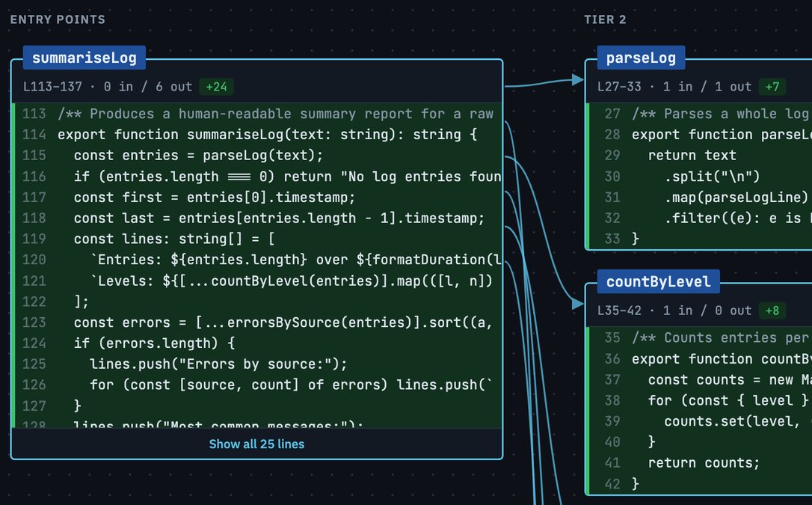Click the ENTRY POINTS column heading
The image size is (812, 505).
(58, 19)
